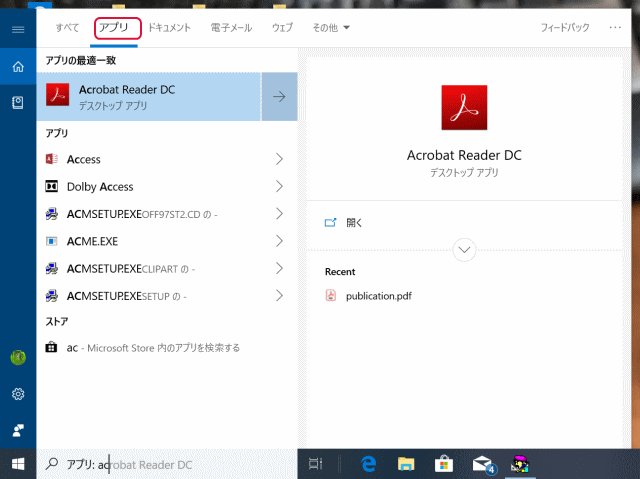
Task: Open recent file publication.pdf
Action: point(378,296)
